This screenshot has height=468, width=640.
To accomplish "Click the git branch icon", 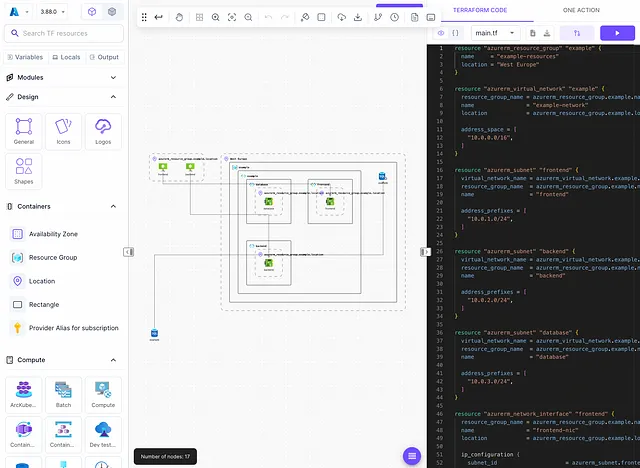I will (x=378, y=17).
